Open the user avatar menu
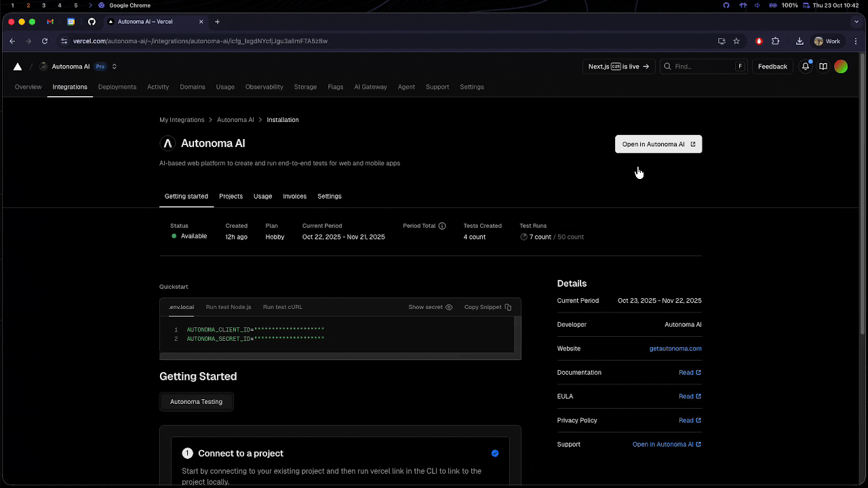868x488 pixels. pyautogui.click(x=841, y=66)
